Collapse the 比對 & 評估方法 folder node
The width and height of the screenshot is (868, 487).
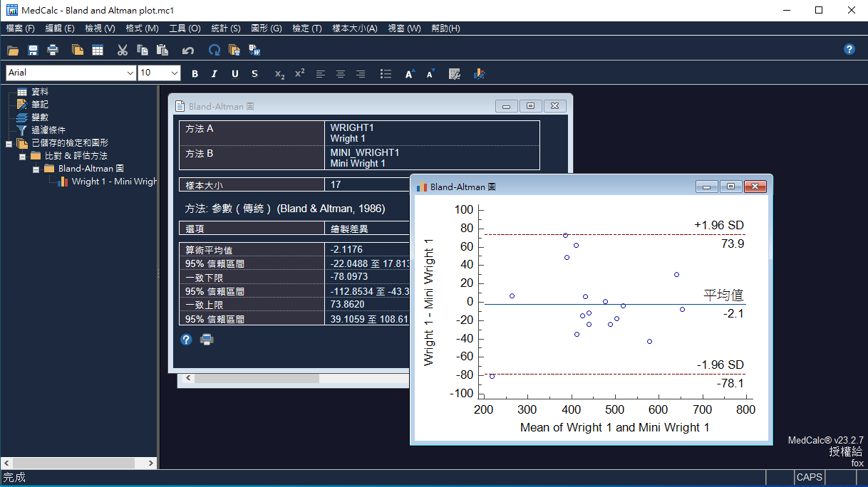click(22, 156)
